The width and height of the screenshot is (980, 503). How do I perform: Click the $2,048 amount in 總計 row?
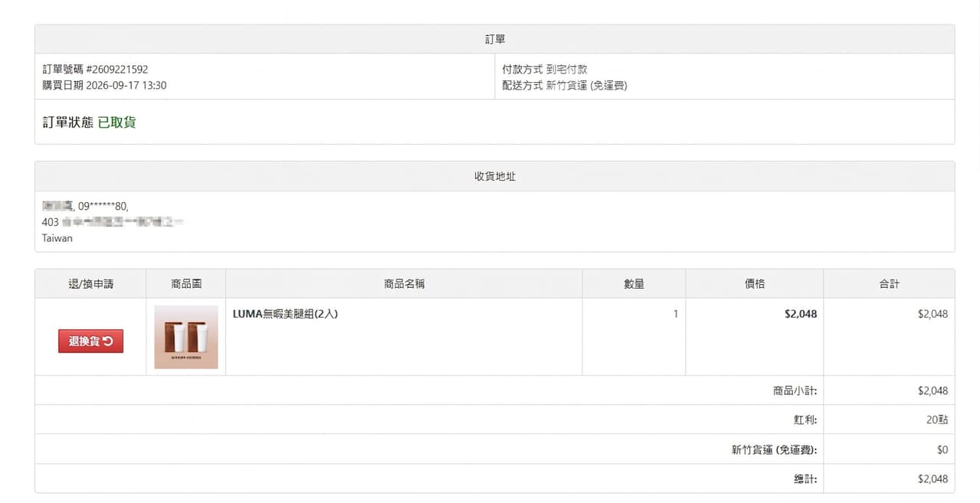[x=932, y=479]
